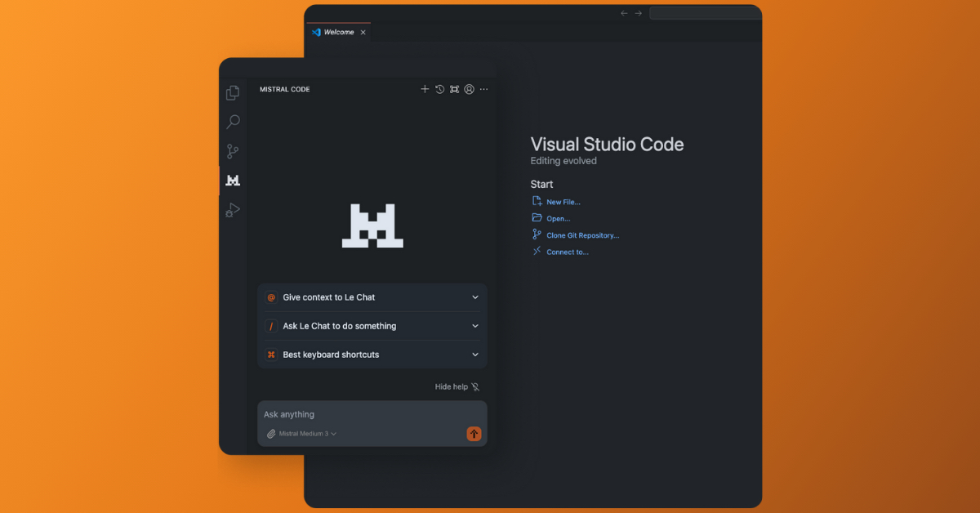Screen dimensions: 980x513
Task: Click the New File... link
Action: [563, 202]
